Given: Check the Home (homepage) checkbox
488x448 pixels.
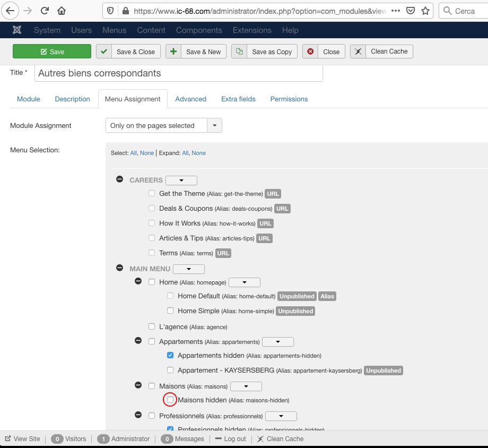Looking at the screenshot, I should click(x=152, y=282).
